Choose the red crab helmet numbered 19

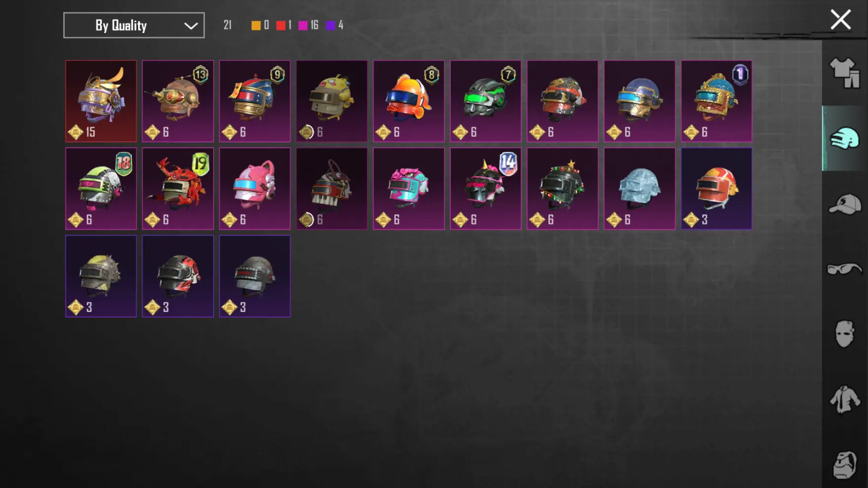[178, 188]
